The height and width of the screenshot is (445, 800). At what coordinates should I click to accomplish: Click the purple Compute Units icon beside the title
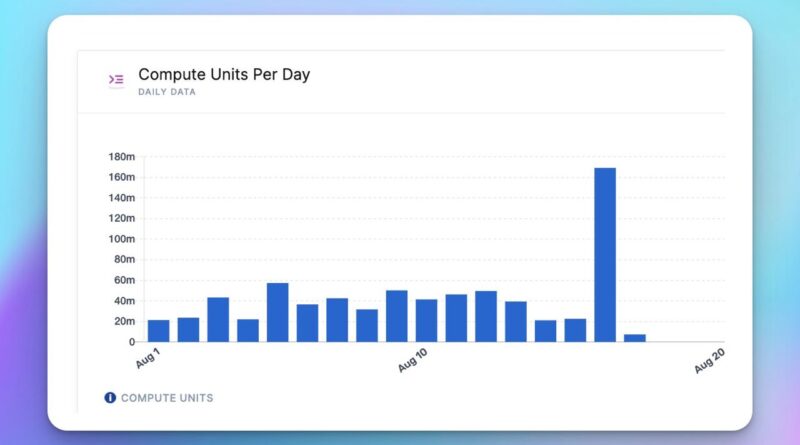coord(116,80)
